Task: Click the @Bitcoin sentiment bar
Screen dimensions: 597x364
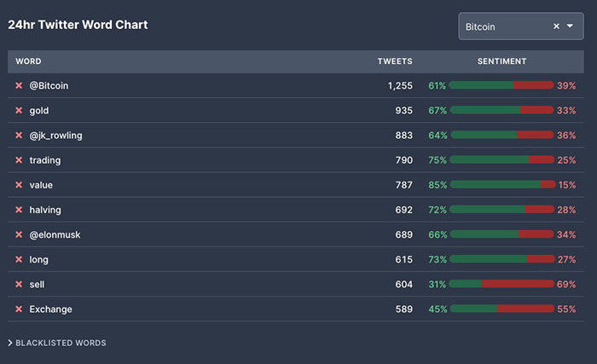Action: pyautogui.click(x=501, y=85)
